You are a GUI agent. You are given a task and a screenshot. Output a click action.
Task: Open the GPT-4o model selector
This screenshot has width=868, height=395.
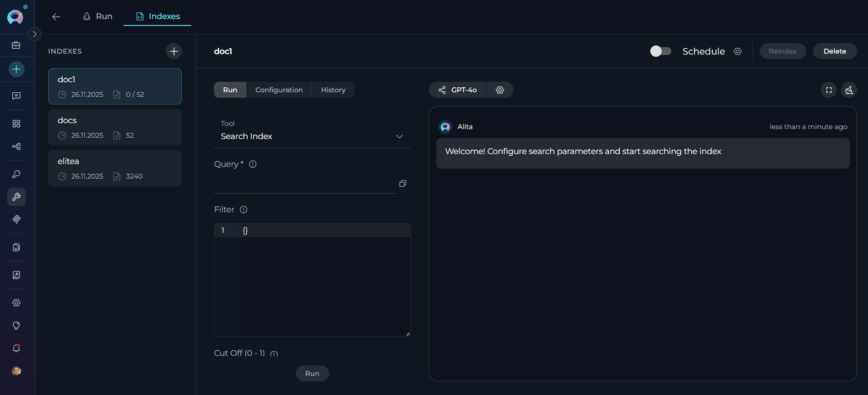tap(458, 90)
